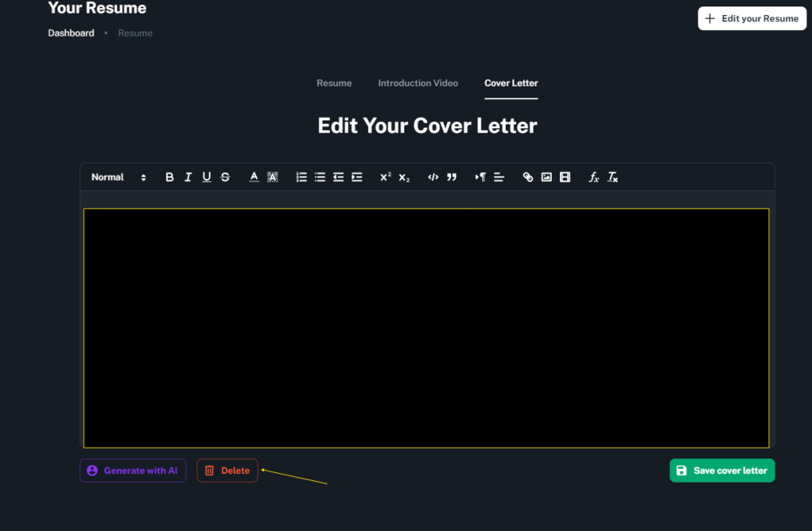812x531 pixels.
Task: Open the Normal heading style dropdown
Action: pyautogui.click(x=119, y=177)
